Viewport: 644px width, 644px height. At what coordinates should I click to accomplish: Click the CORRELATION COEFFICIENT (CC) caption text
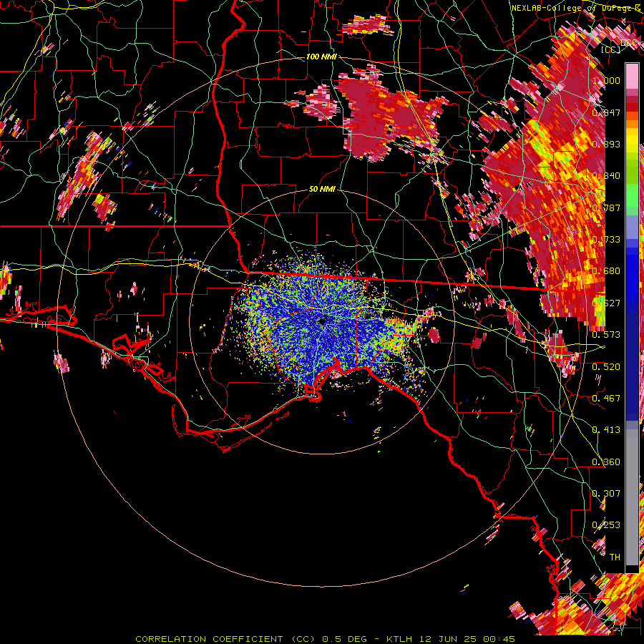pos(225,639)
